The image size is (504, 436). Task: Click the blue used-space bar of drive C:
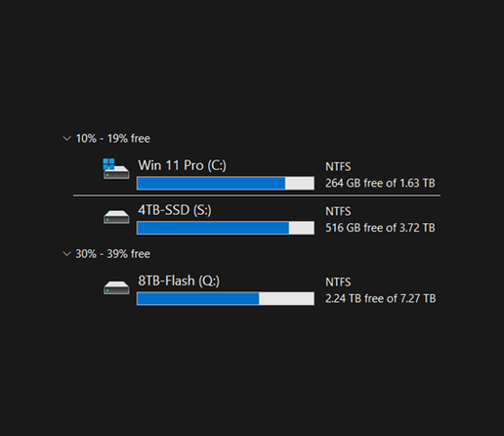(x=211, y=183)
